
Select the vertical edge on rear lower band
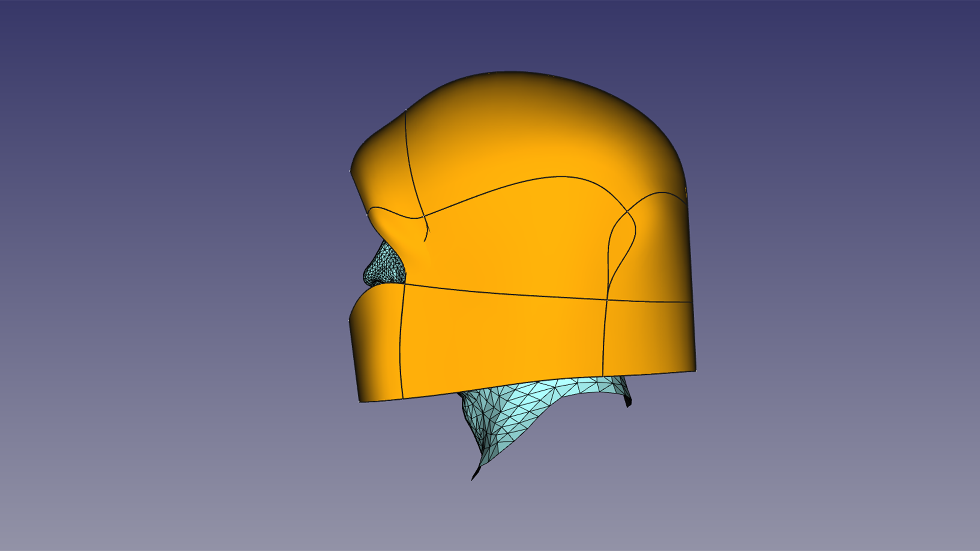click(604, 337)
